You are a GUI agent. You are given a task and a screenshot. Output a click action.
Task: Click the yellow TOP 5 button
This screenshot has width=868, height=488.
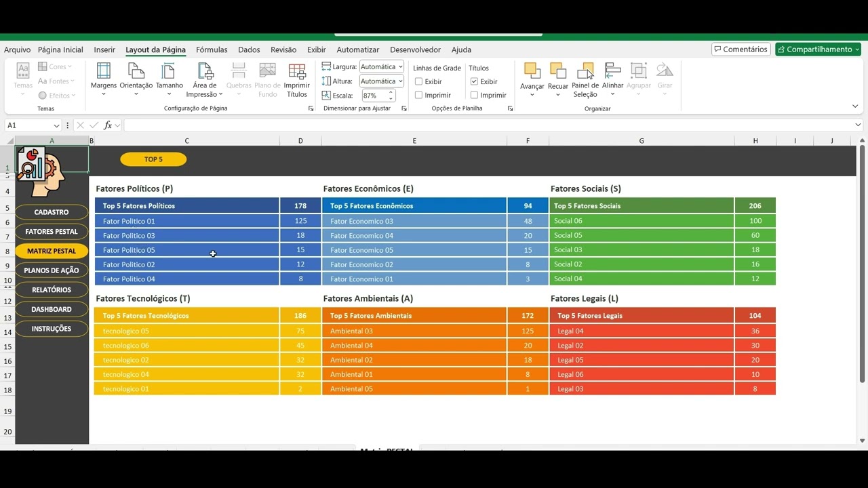point(153,159)
